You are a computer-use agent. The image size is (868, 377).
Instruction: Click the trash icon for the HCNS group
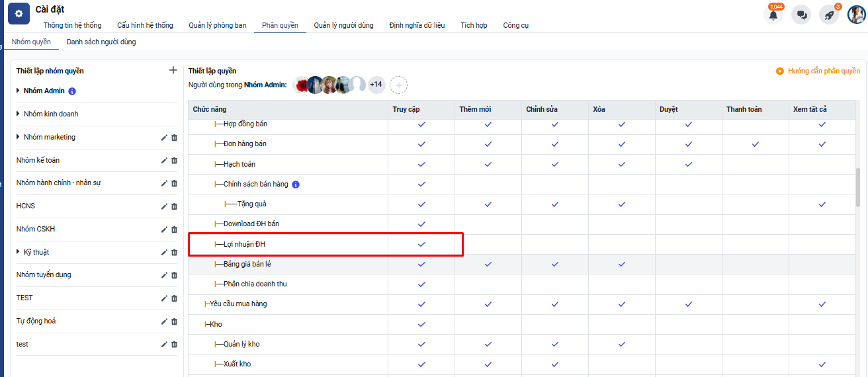tap(175, 206)
